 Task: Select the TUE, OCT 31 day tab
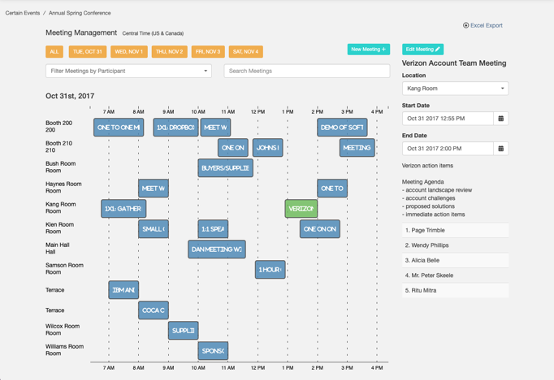pyautogui.click(x=87, y=52)
